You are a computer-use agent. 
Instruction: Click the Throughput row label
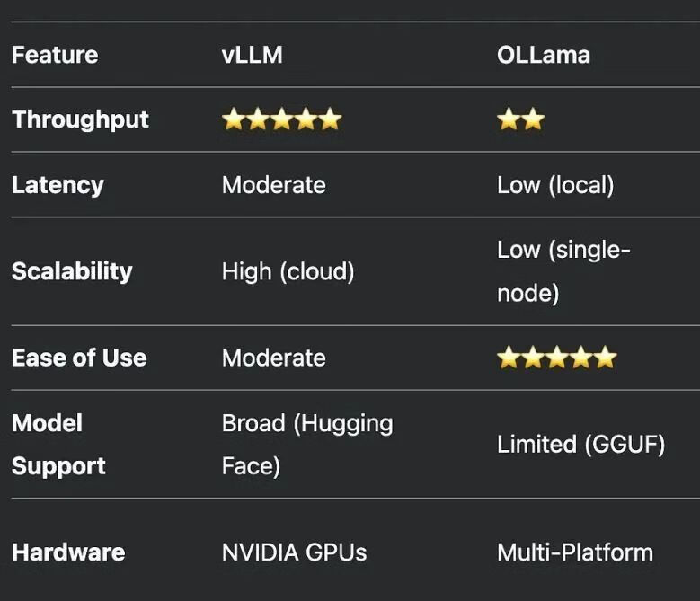(x=80, y=120)
